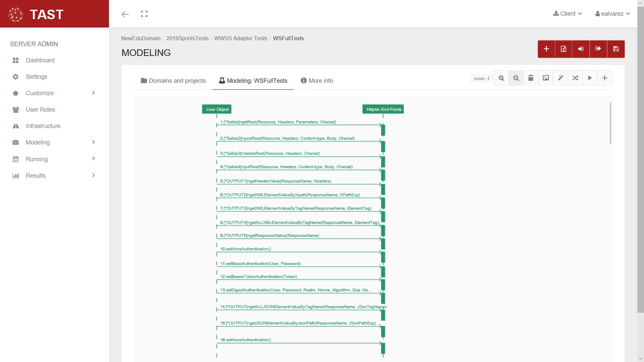
Task: Open the ealvarez user dropdown
Action: pyautogui.click(x=613, y=14)
